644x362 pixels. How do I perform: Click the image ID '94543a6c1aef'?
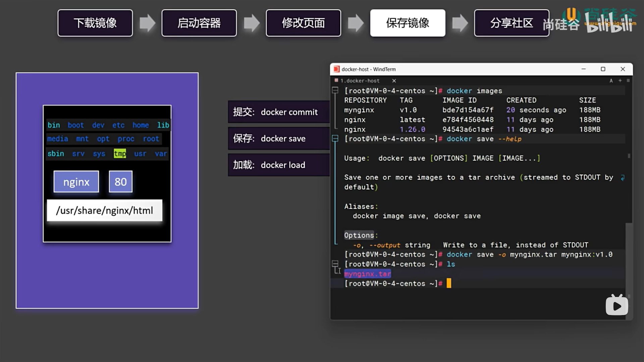coord(468,129)
